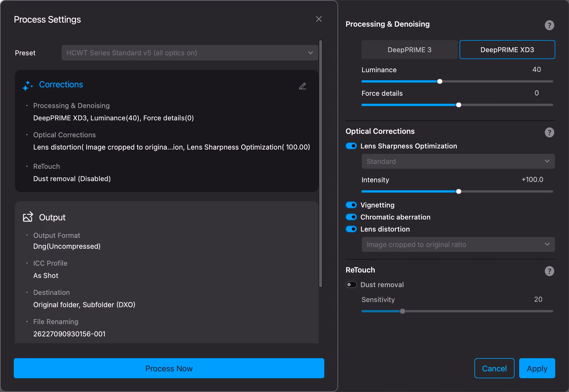This screenshot has height=392, width=569.
Task: Click the Apply button
Action: (537, 368)
